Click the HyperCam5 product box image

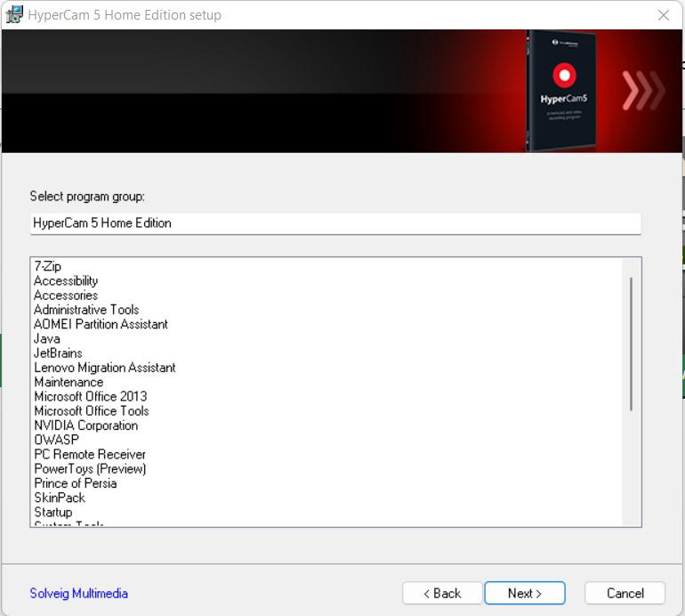click(561, 91)
